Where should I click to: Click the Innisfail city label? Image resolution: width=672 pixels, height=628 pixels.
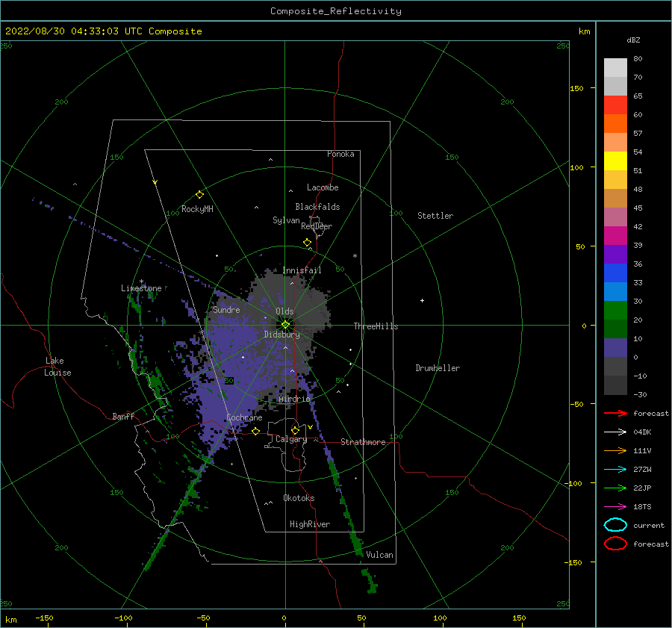click(x=302, y=270)
